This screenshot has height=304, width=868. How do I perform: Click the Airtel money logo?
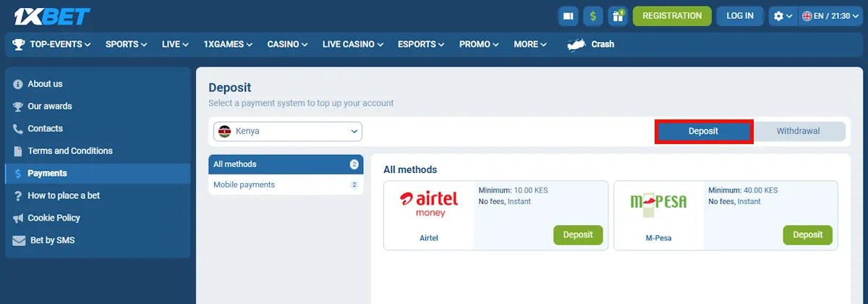pyautogui.click(x=429, y=204)
